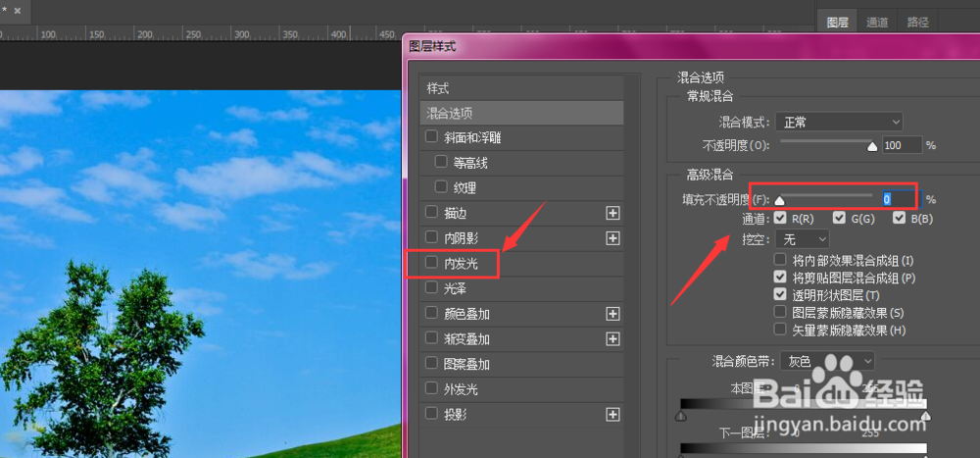
Task: Add another Inner Shadow with plus icon
Action: (612, 238)
